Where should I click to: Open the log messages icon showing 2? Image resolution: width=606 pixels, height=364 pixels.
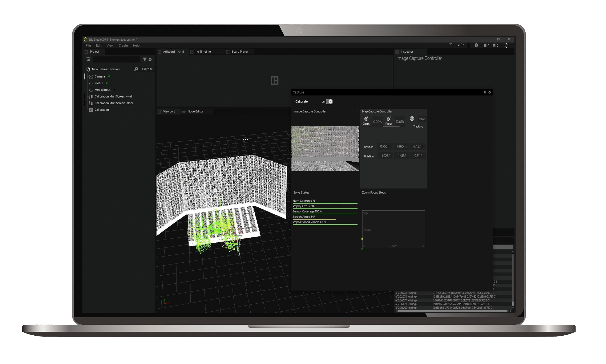(495, 46)
